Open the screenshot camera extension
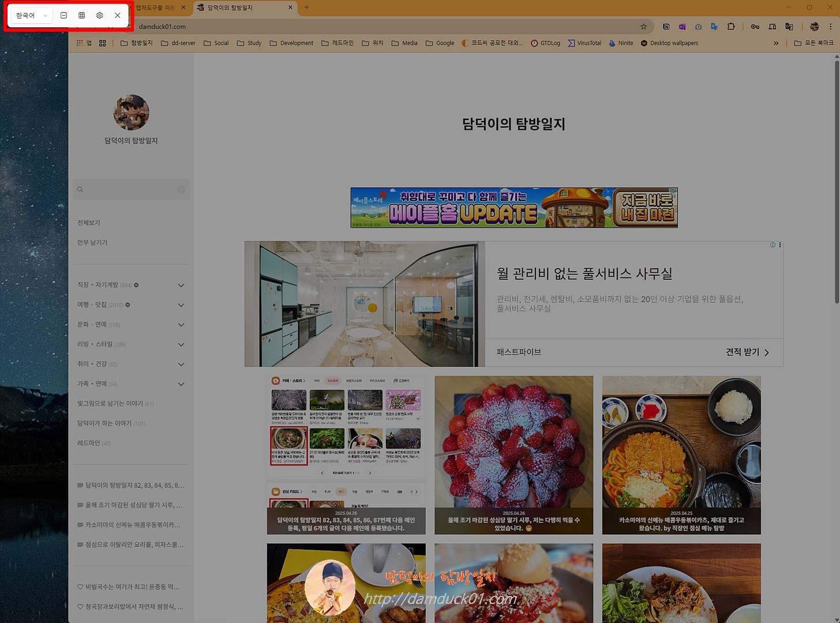Viewport: 840px width, 623px height. (x=698, y=27)
